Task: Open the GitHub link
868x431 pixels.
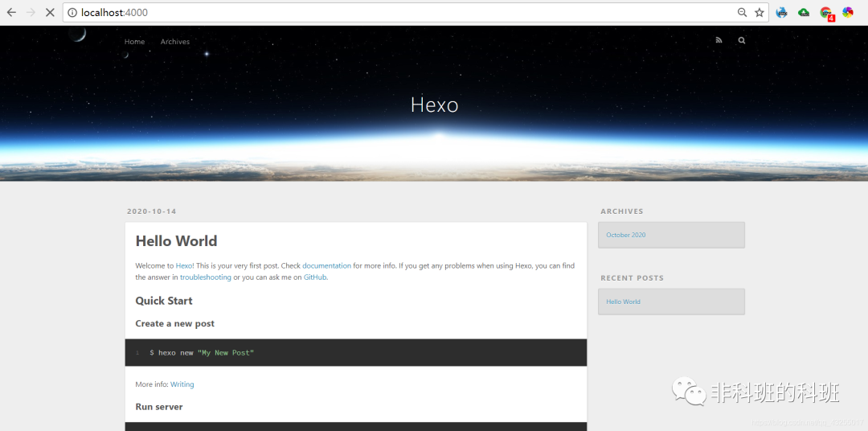Action: [x=315, y=277]
